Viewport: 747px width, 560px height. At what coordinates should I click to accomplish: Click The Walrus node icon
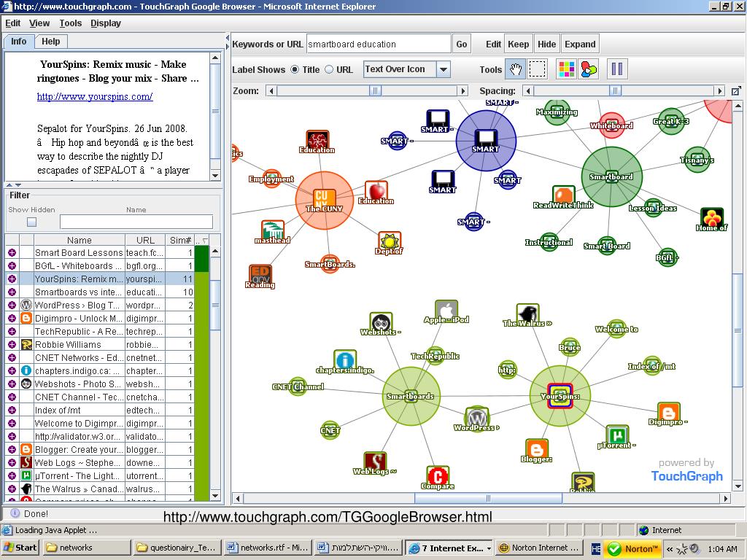pos(528,314)
